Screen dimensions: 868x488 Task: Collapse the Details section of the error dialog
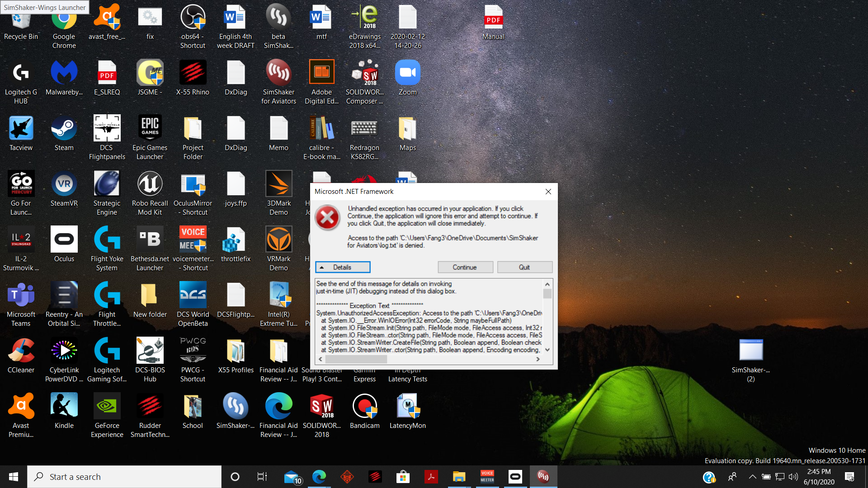(x=343, y=267)
